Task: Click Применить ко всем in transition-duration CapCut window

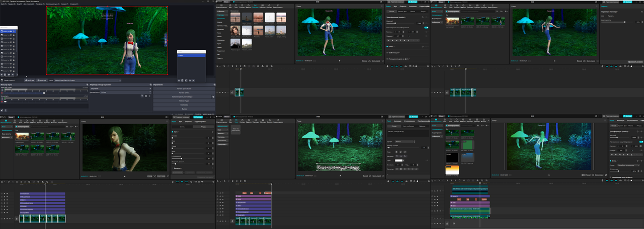Action: click(x=635, y=62)
